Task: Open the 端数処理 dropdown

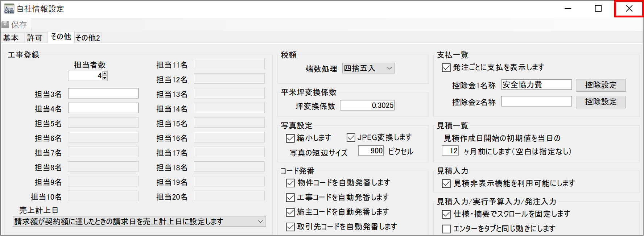Action: pyautogui.click(x=368, y=68)
